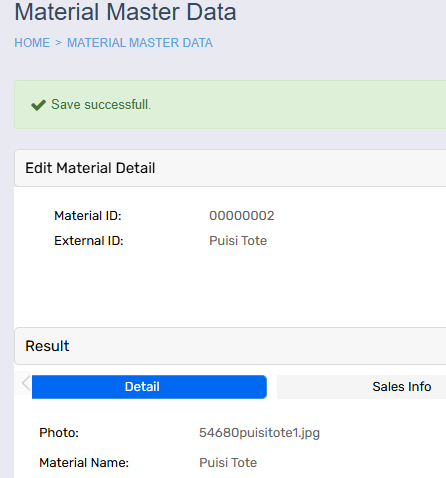This screenshot has height=478, width=446.
Task: Click the Photo field label
Action: [x=59, y=433]
